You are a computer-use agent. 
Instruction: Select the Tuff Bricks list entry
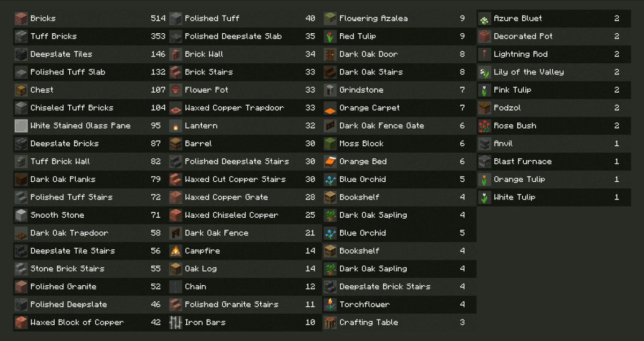90,36
